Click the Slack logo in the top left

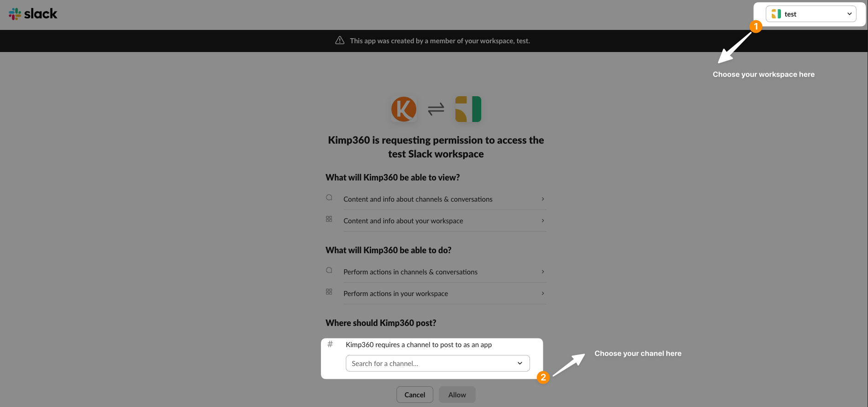pos(33,14)
